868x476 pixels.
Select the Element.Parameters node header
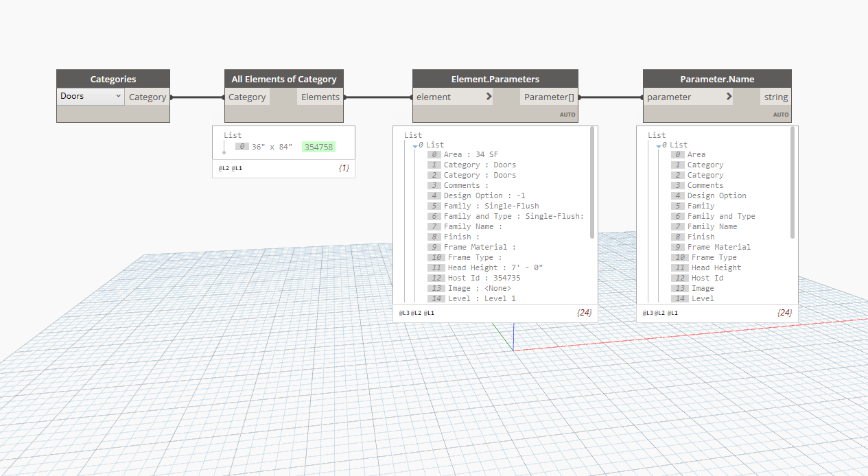click(x=495, y=79)
